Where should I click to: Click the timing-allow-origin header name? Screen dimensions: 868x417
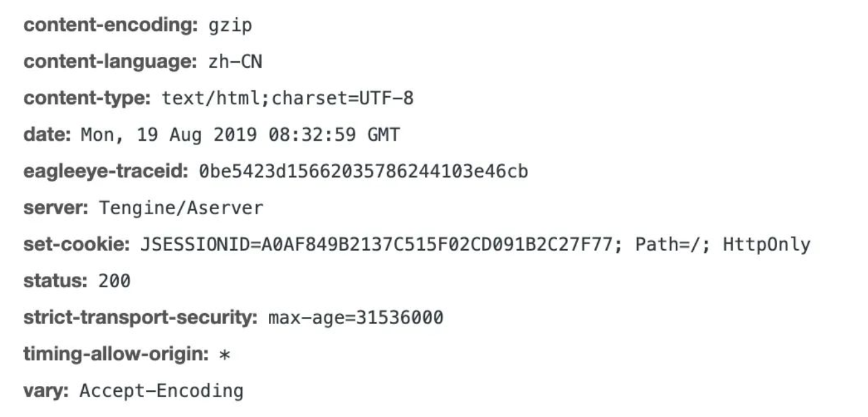[x=114, y=354]
